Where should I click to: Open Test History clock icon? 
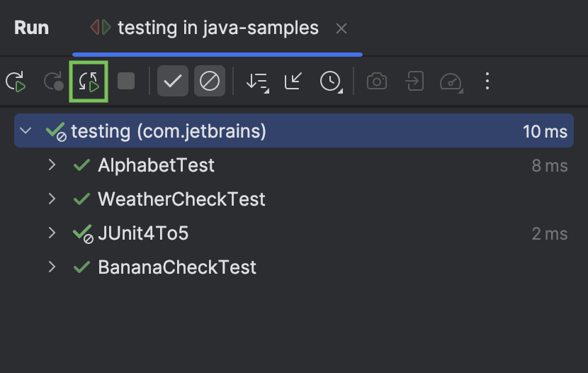[331, 82]
